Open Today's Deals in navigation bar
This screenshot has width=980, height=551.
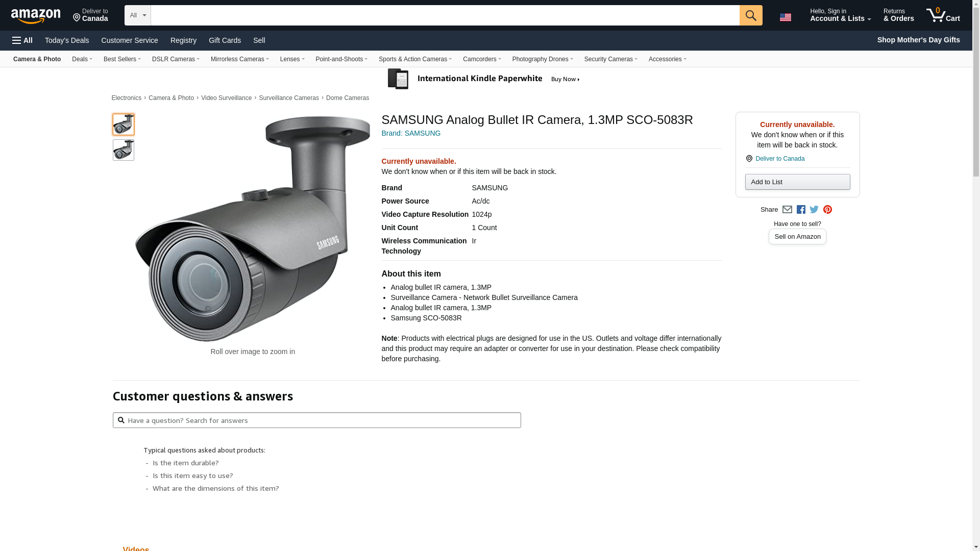67,40
